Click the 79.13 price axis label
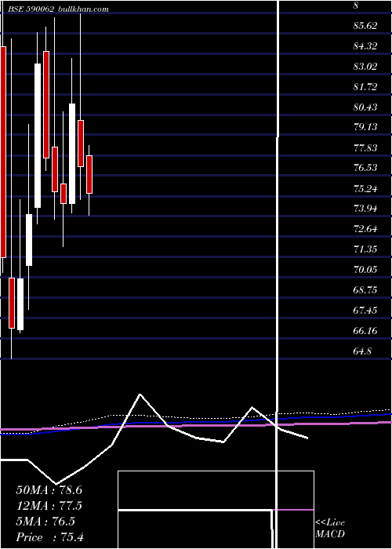Screen dimensions: 392x549 [365, 127]
